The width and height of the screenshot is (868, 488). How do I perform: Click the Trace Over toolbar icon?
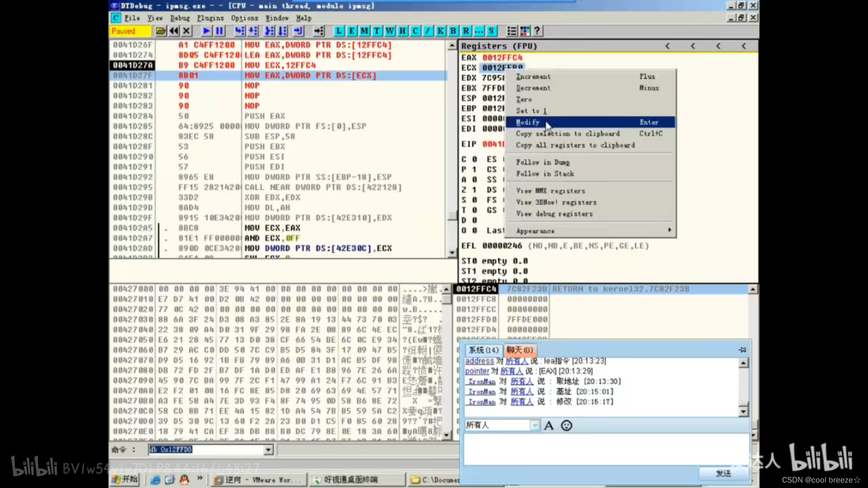click(283, 31)
